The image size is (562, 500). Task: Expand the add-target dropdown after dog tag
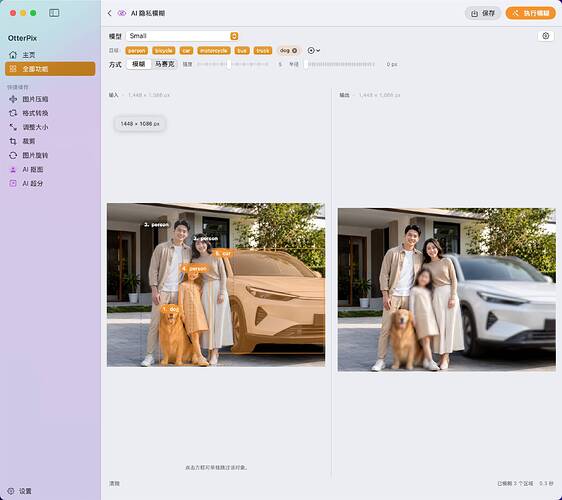tap(314, 51)
